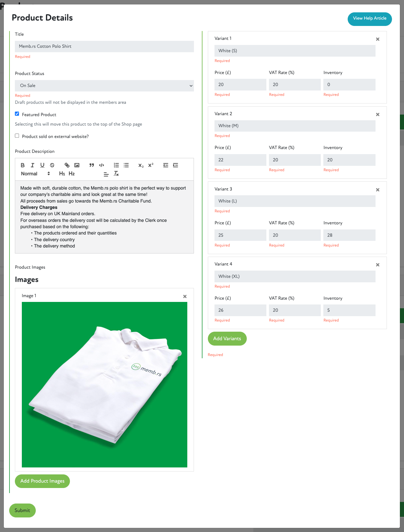404x532 pixels.
Task: Click the Add Variants button
Action: 227,339
